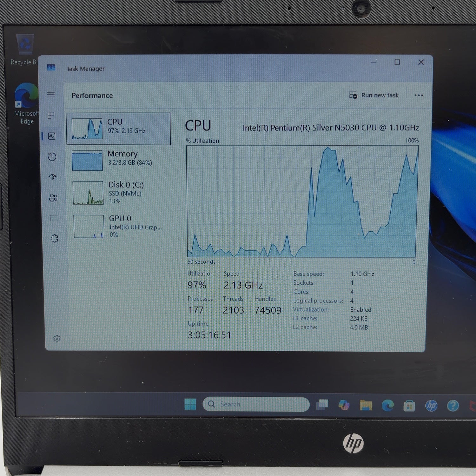Click the 177 processes count

196,310
